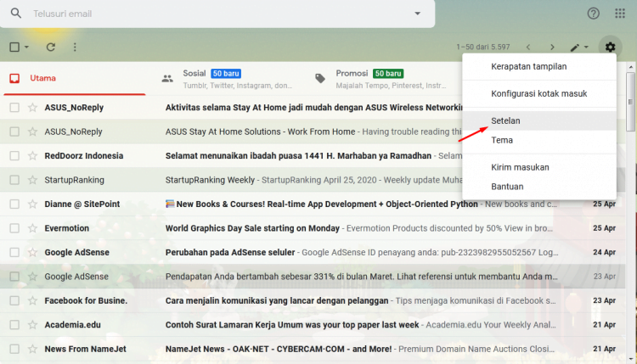
Task: Star the ASUS Stay At Home Solutions email
Action: (32, 132)
